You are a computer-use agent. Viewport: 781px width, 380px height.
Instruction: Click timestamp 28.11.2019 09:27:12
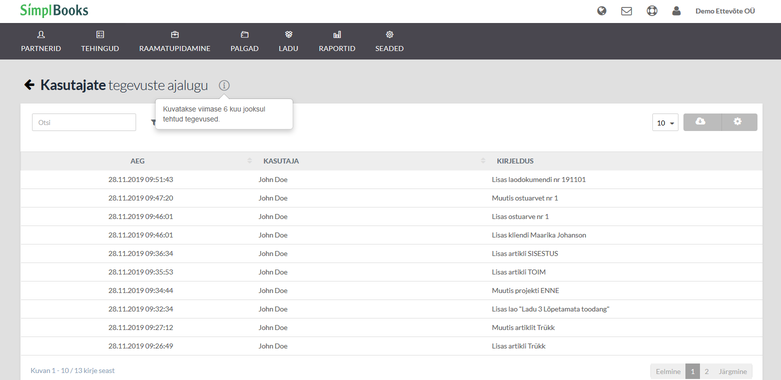tap(140, 327)
